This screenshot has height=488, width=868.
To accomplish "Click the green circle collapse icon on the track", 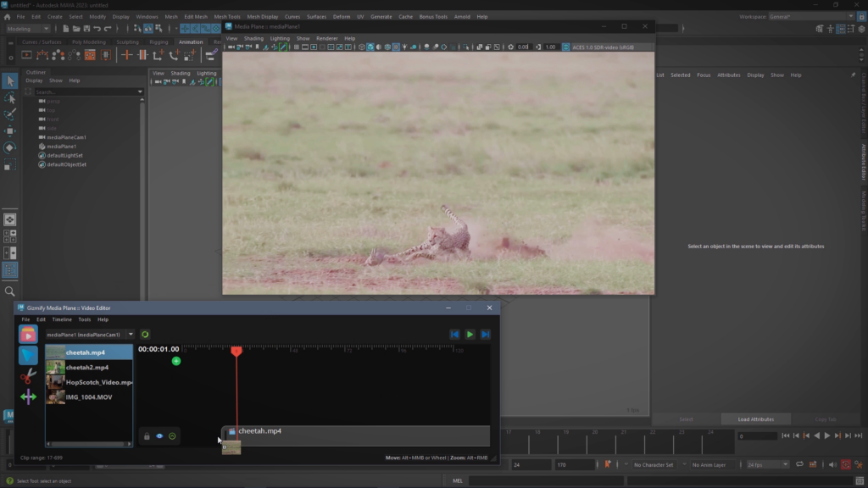I will coord(172,436).
